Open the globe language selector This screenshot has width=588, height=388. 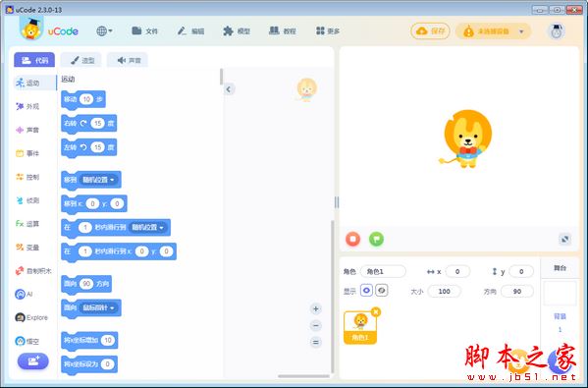click(104, 31)
